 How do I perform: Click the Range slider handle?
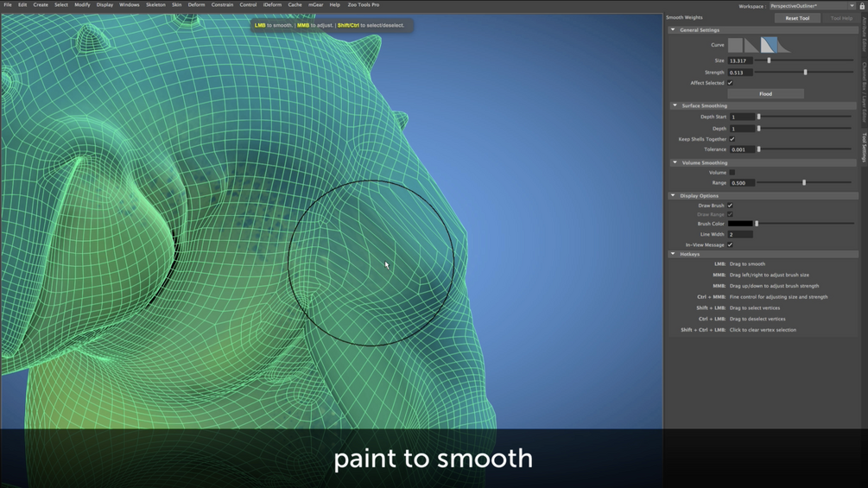804,182
